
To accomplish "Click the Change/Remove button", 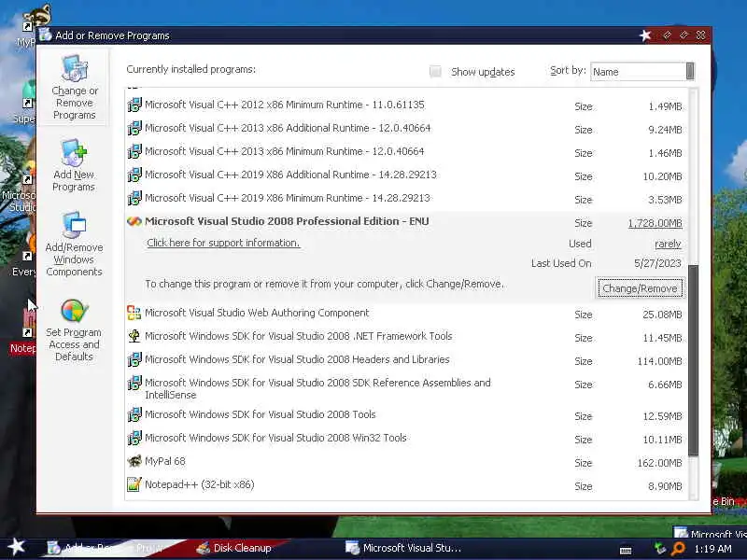I will 640,288.
